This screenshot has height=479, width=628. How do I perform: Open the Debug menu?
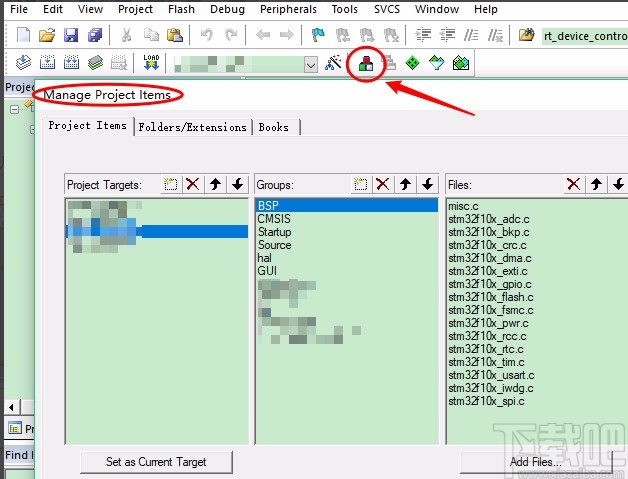(x=227, y=9)
